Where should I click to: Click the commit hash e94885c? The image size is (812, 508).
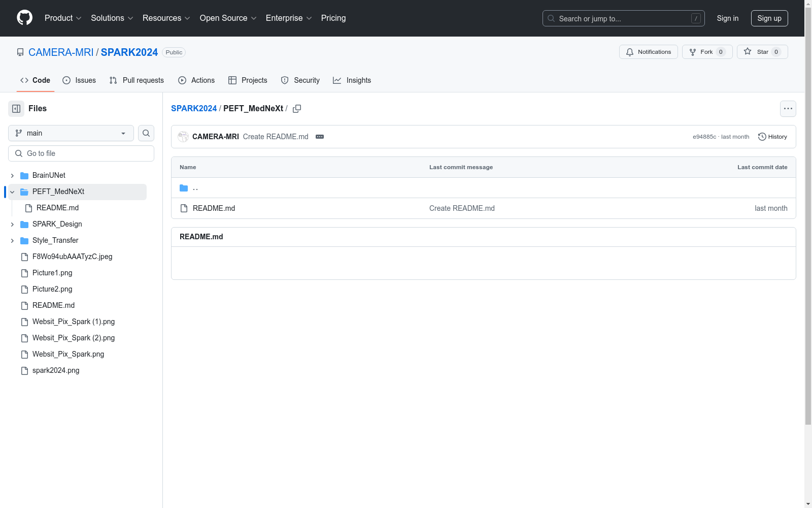[704, 137]
